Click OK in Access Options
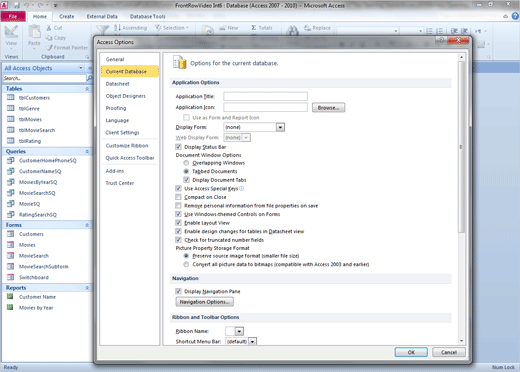 pyautogui.click(x=411, y=352)
